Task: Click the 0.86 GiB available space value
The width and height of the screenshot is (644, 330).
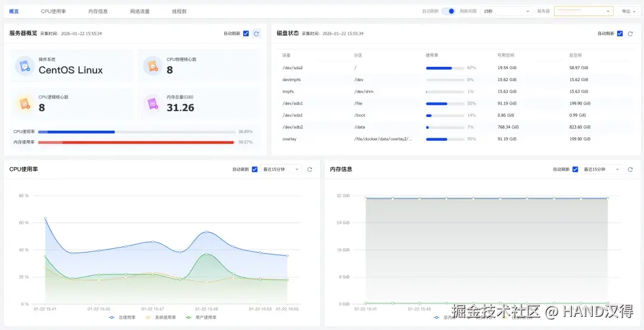Action: coord(506,116)
